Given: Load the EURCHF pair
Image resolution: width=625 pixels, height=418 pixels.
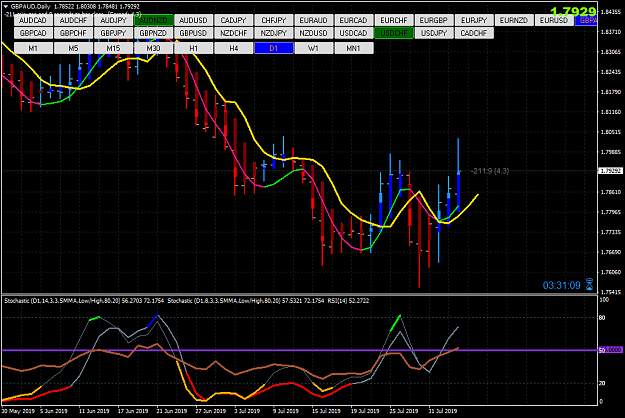Looking at the screenshot, I should (x=394, y=20).
